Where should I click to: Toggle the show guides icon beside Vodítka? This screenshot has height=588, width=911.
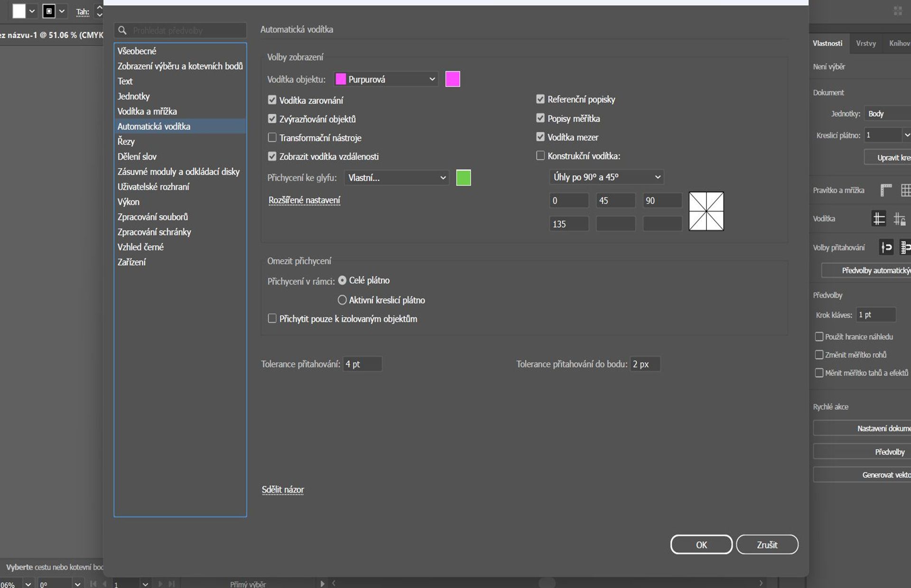[879, 219]
